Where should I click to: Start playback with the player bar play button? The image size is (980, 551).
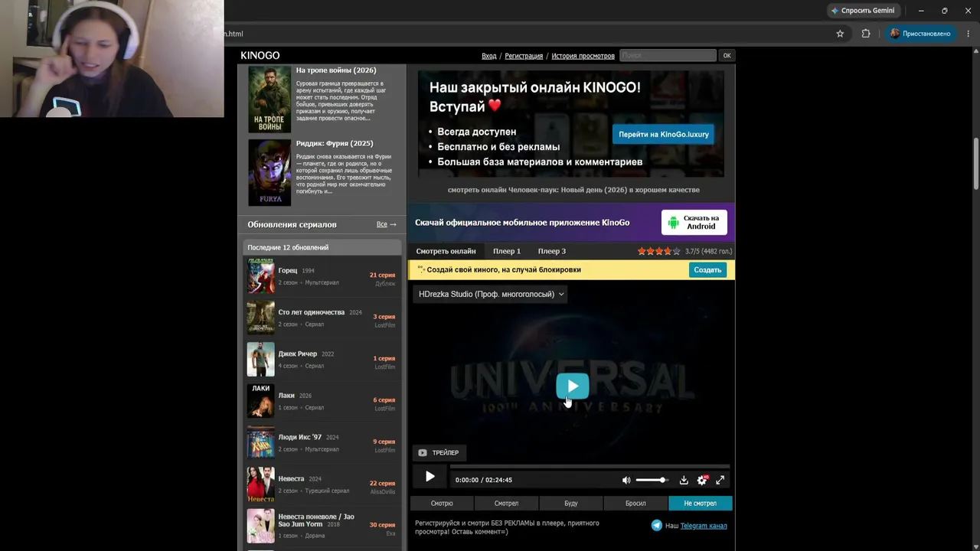point(430,477)
